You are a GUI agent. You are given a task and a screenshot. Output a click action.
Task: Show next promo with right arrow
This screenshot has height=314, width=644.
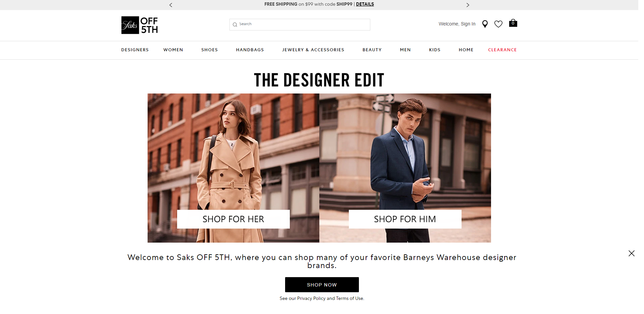pyautogui.click(x=468, y=5)
